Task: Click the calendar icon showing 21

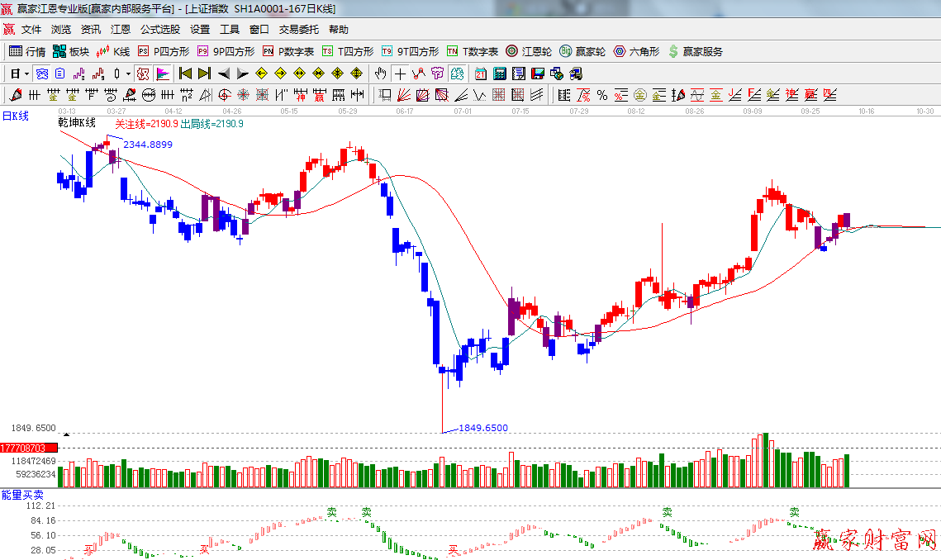Action: 480,74
